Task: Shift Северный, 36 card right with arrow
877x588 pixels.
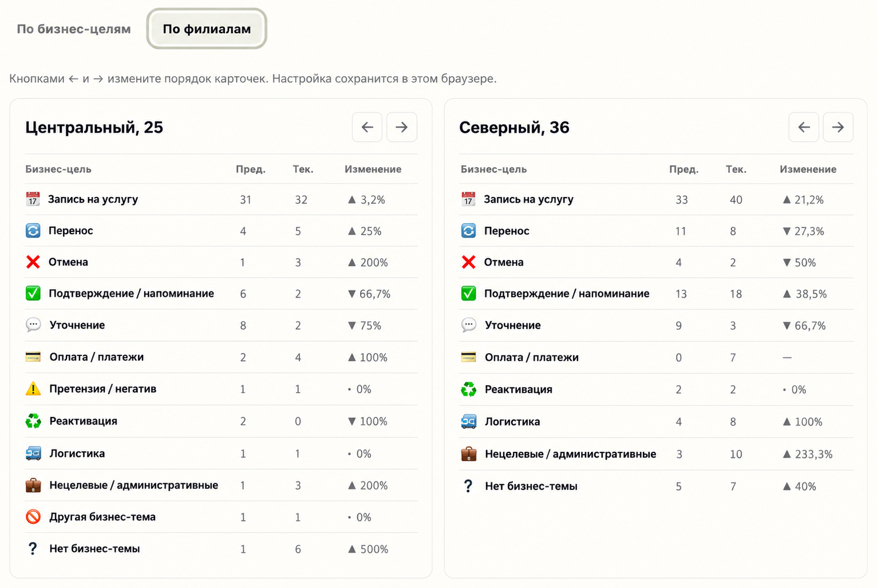Action: click(x=838, y=127)
